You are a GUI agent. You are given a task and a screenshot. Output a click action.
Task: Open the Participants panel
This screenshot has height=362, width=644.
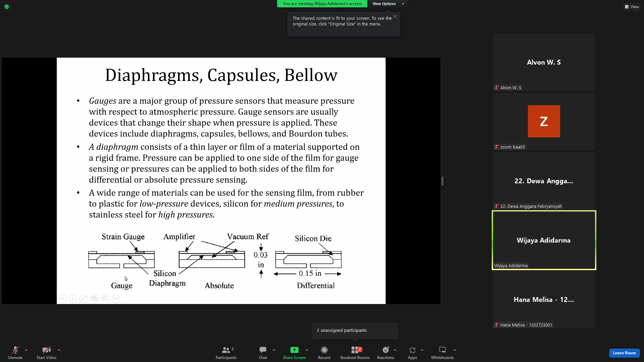click(226, 353)
